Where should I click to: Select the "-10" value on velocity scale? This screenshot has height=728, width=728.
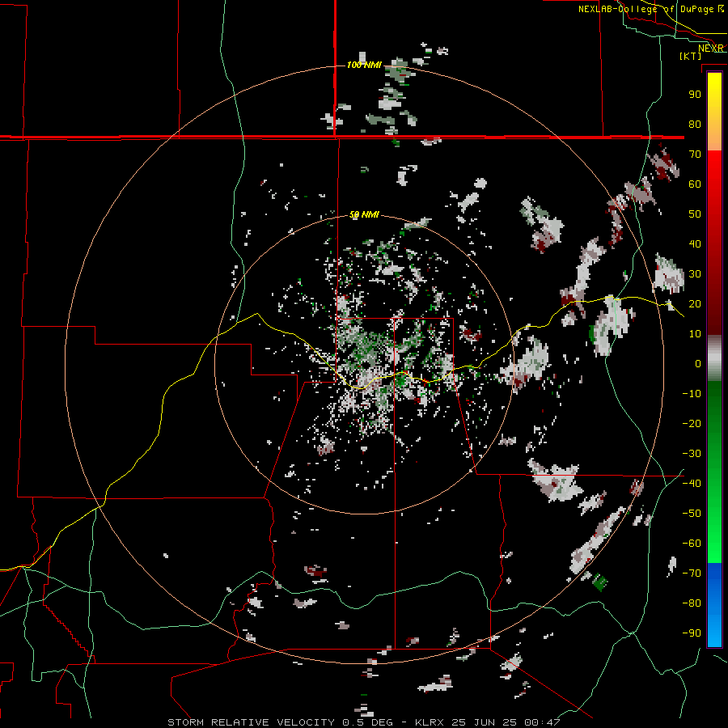coord(692,394)
